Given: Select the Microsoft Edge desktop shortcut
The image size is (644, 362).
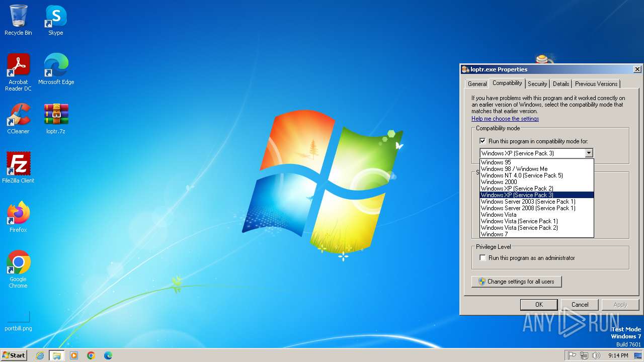Looking at the screenshot, I should (x=56, y=69).
